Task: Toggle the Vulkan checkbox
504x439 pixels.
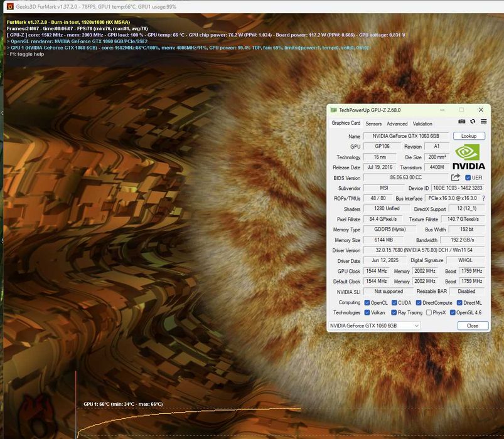Action: coord(367,312)
